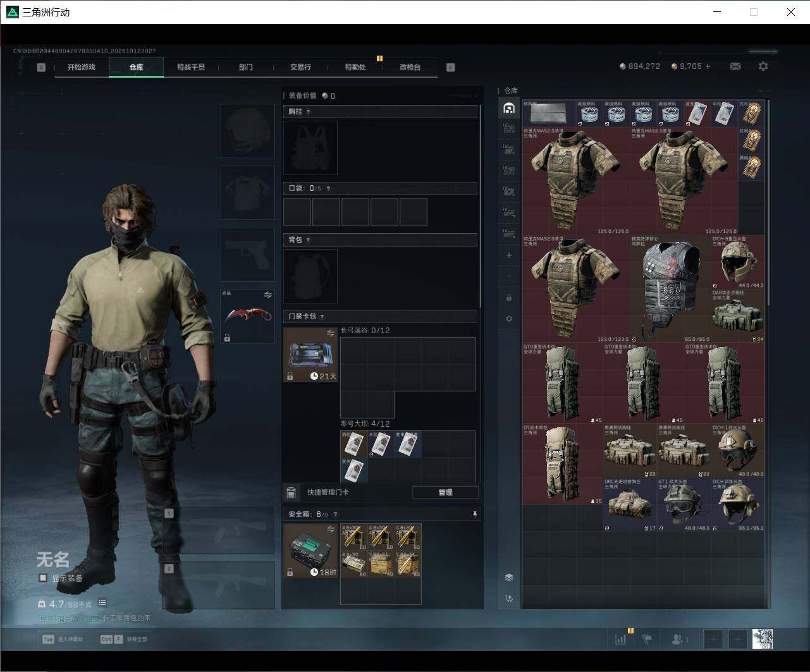
Task: Click the help icon beside 门禁卡包
Action: (x=322, y=317)
